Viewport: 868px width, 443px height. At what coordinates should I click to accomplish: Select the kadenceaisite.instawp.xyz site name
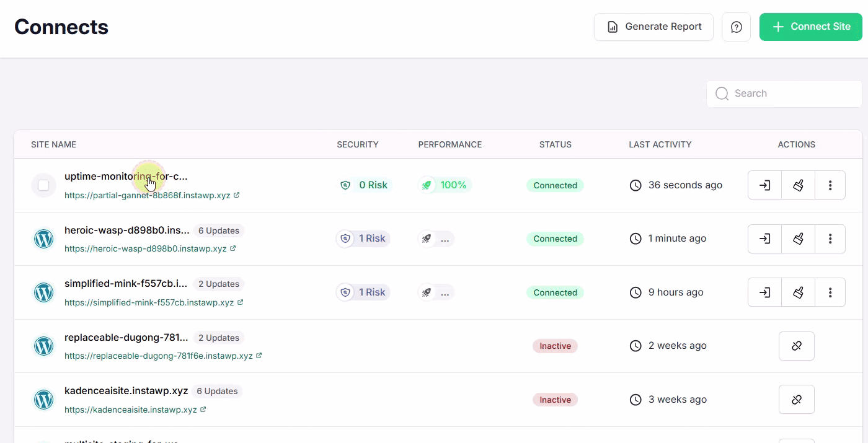point(126,391)
